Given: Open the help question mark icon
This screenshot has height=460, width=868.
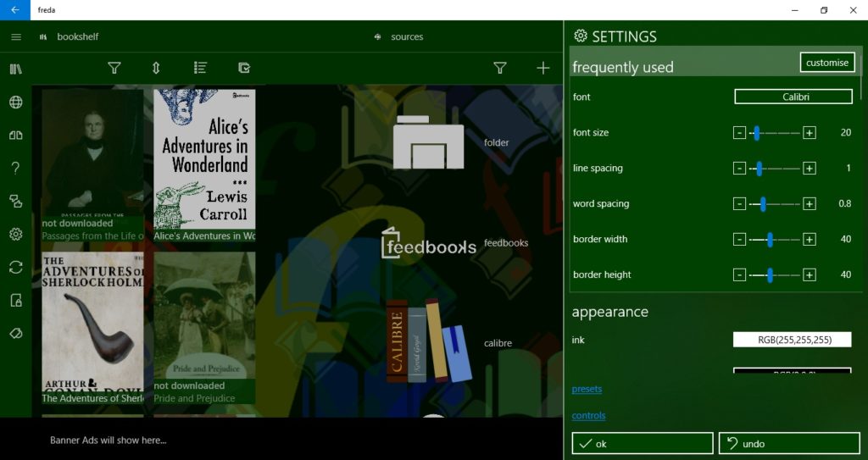Looking at the screenshot, I should click(x=16, y=168).
